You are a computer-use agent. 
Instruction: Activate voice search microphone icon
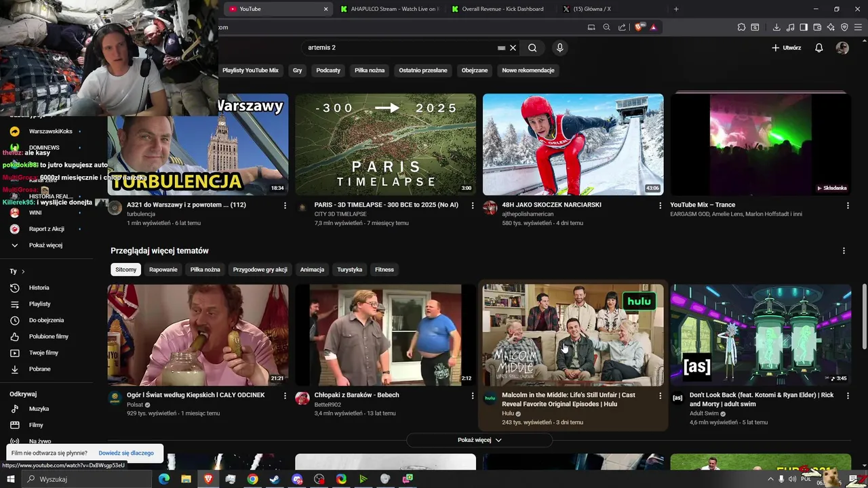click(559, 47)
